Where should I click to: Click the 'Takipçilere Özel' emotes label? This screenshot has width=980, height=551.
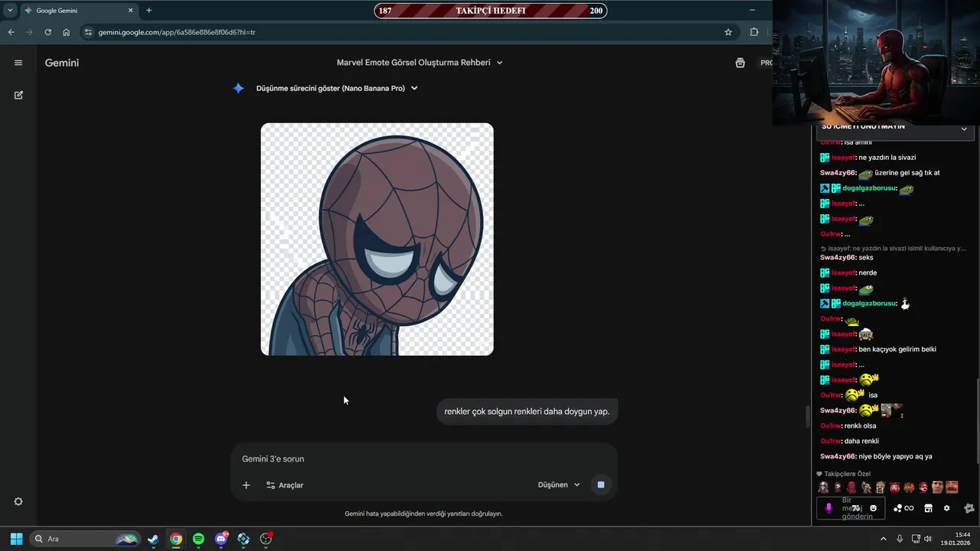pyautogui.click(x=848, y=474)
